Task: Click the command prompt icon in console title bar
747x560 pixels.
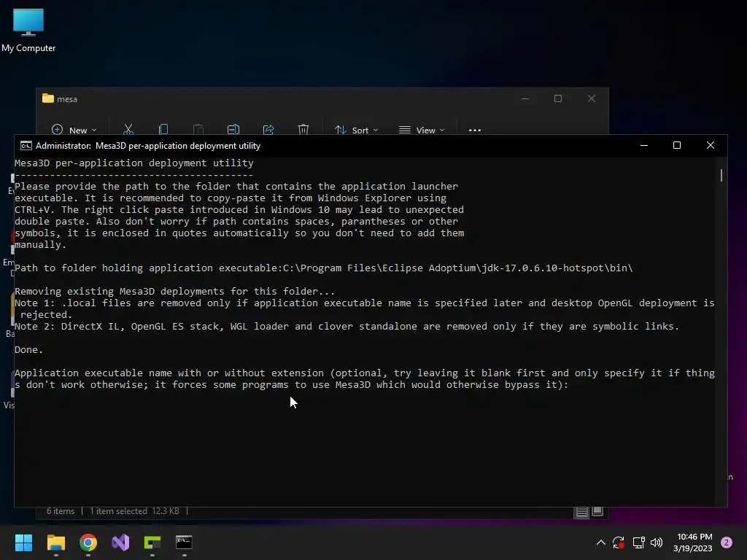Action: pyautogui.click(x=26, y=146)
